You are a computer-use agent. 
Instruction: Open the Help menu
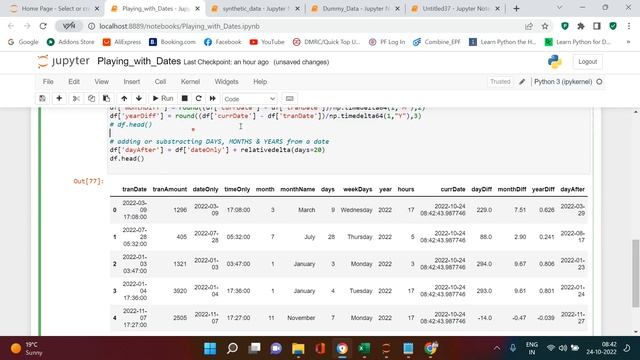(260, 82)
